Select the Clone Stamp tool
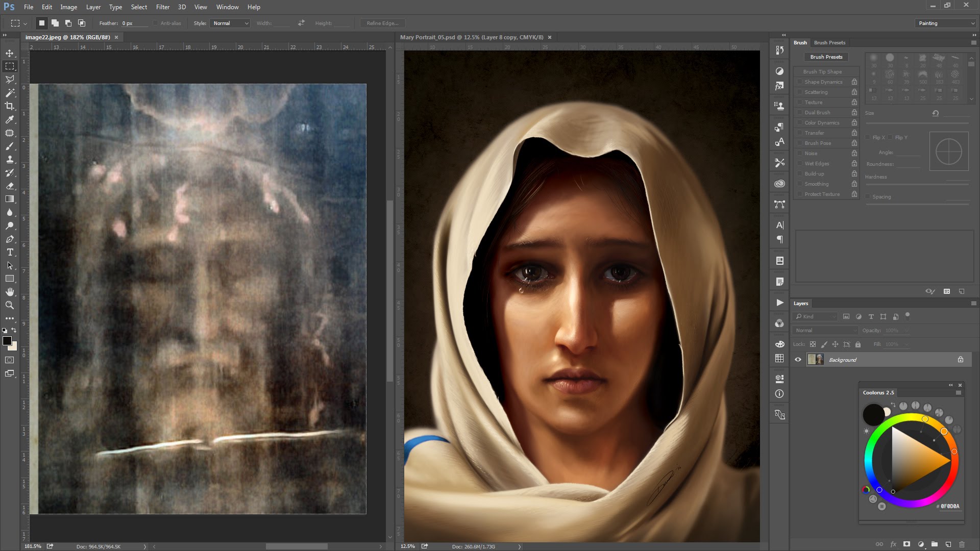This screenshot has width=980, height=551. pos(10,160)
